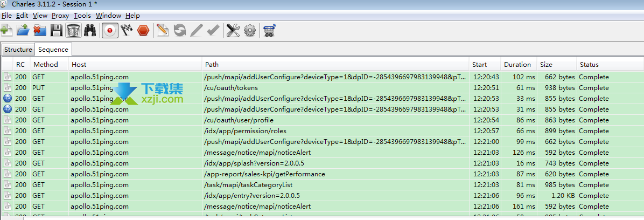The image size is (644, 220).
Task: Compose a new request with pen icon
Action: pos(163,30)
